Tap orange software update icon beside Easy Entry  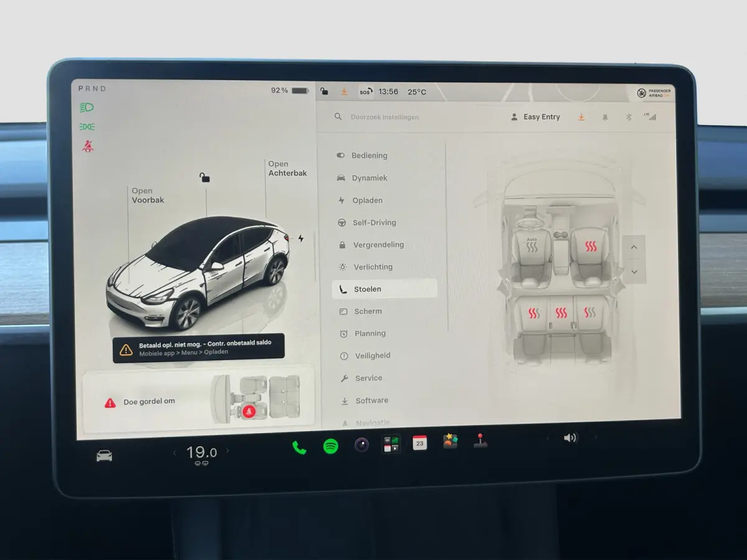coord(581,117)
